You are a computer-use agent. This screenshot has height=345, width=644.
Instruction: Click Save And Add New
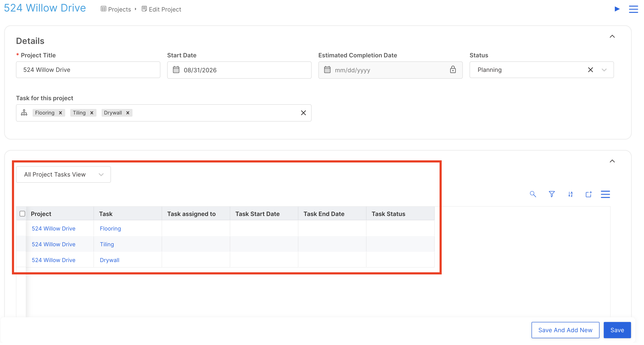[565, 330]
